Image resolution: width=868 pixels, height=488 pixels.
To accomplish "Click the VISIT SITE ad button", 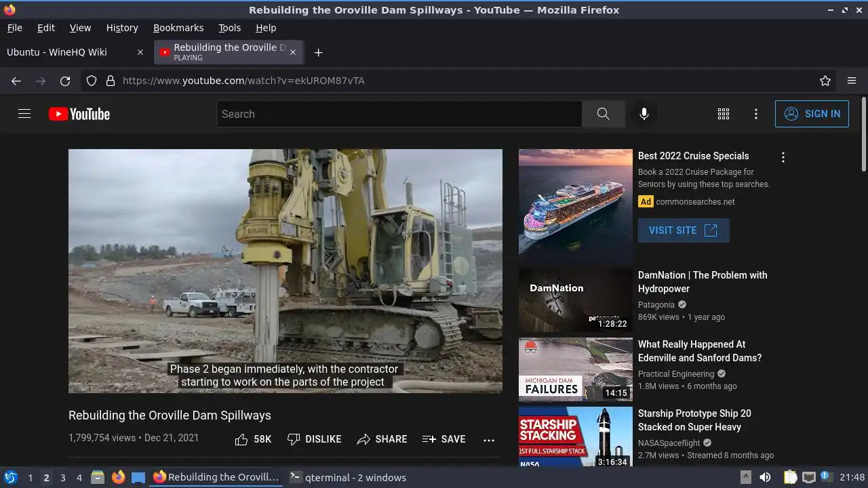I will (x=684, y=230).
